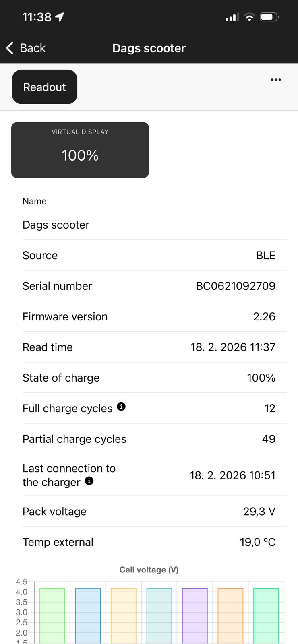Select the blue second cell voltage bar
Screen dimensions: 298x644
coord(88,615)
